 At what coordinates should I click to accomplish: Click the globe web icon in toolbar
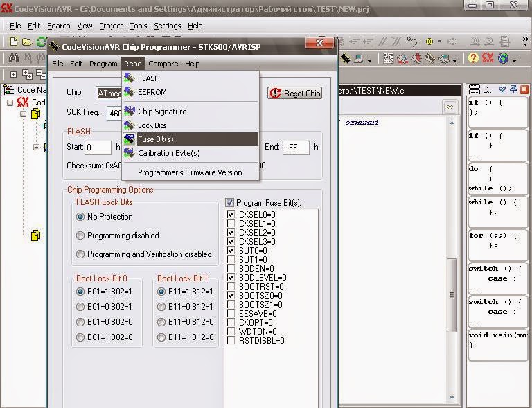(x=503, y=58)
